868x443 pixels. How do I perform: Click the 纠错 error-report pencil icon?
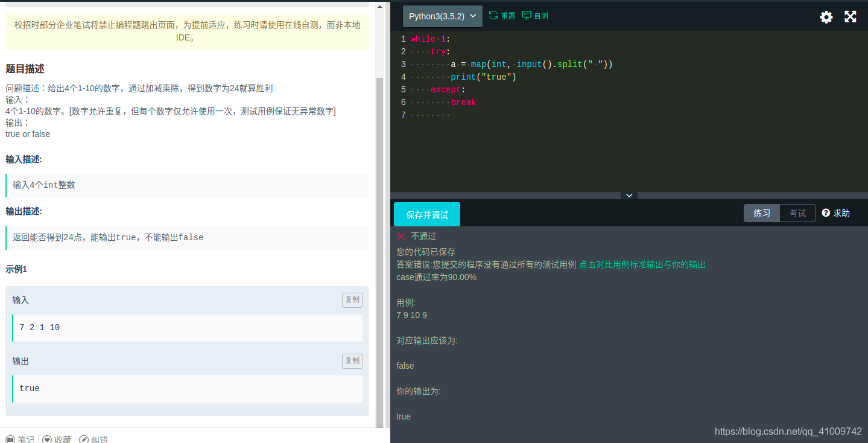click(x=84, y=439)
